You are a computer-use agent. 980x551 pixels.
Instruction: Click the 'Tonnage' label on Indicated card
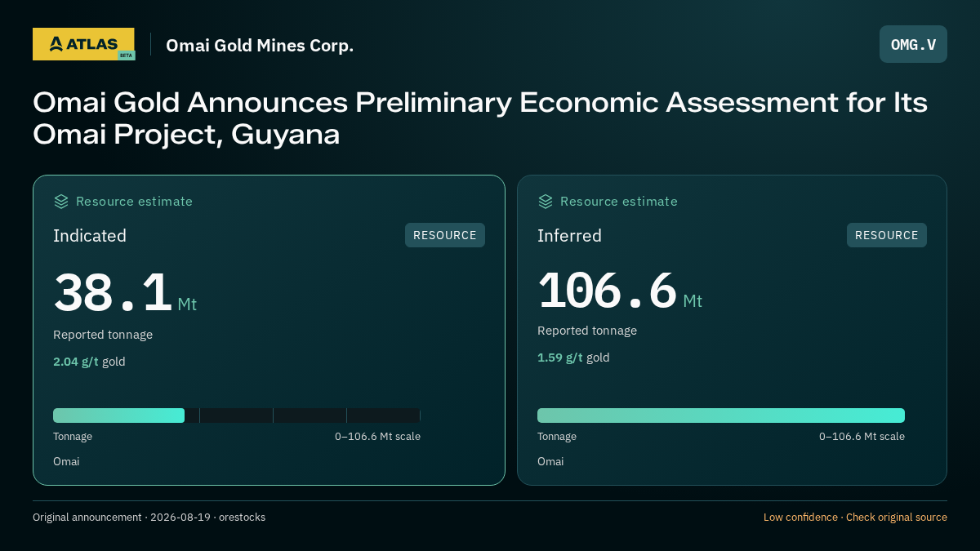point(73,437)
